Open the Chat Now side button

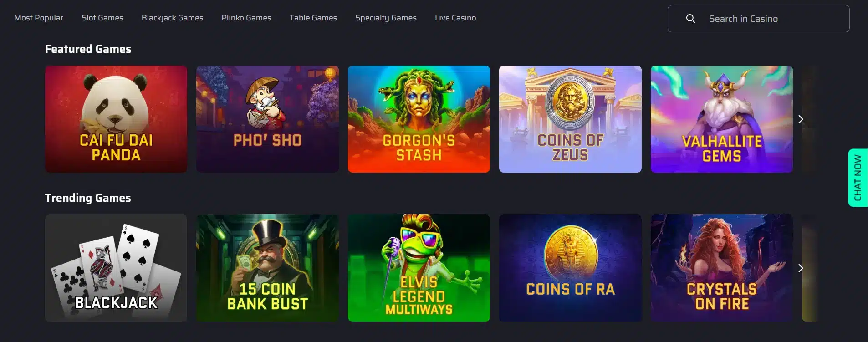click(858, 178)
